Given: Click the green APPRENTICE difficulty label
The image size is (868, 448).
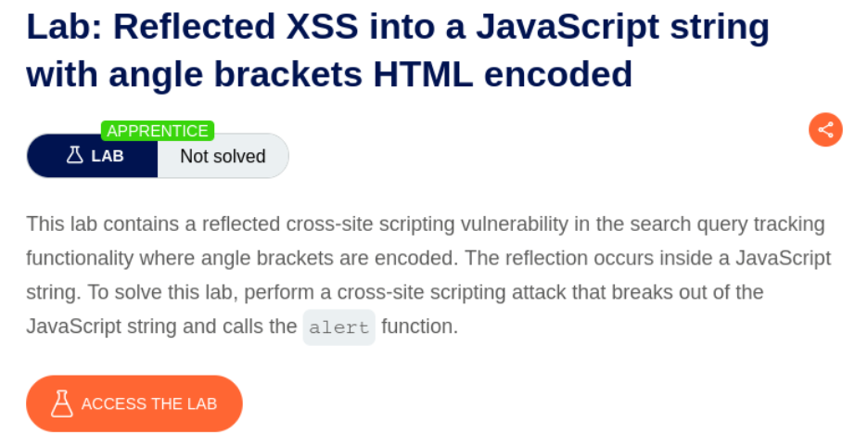Looking at the screenshot, I should 158,131.
